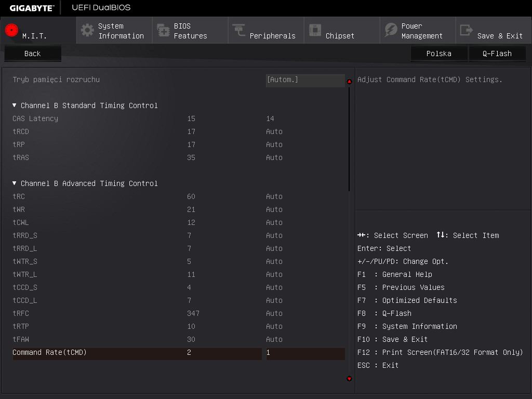Screen dimensions: 532x399
Task: Click the Power Management icon
Action: (391, 30)
